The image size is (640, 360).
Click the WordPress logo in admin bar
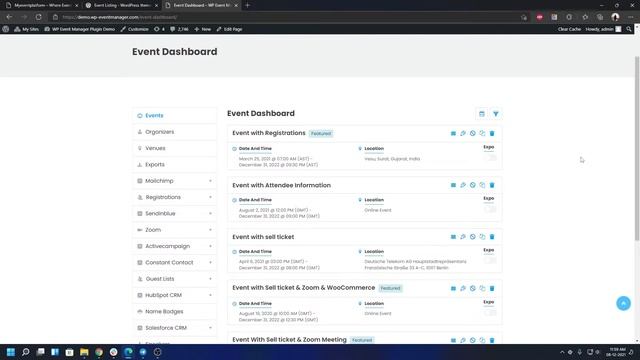(6, 29)
